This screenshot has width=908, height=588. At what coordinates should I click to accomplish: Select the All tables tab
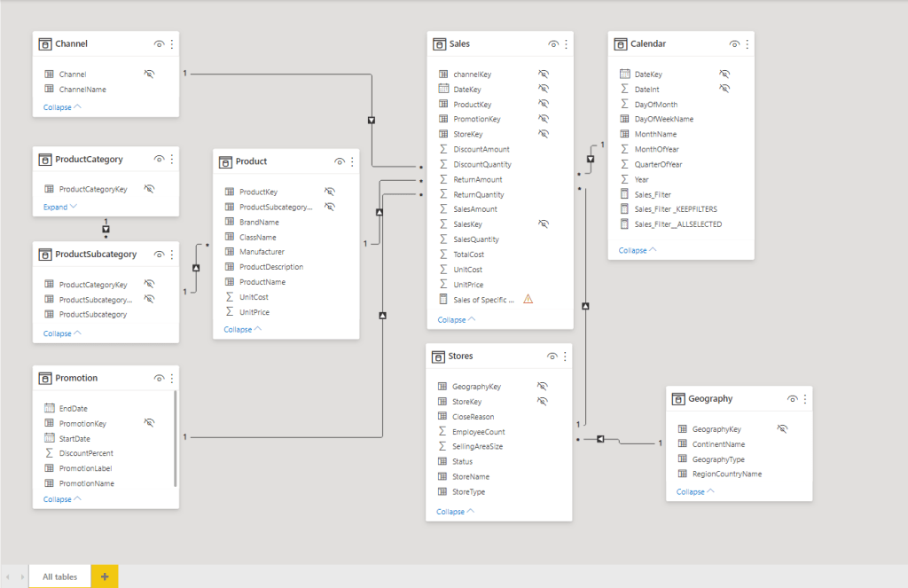point(59,576)
